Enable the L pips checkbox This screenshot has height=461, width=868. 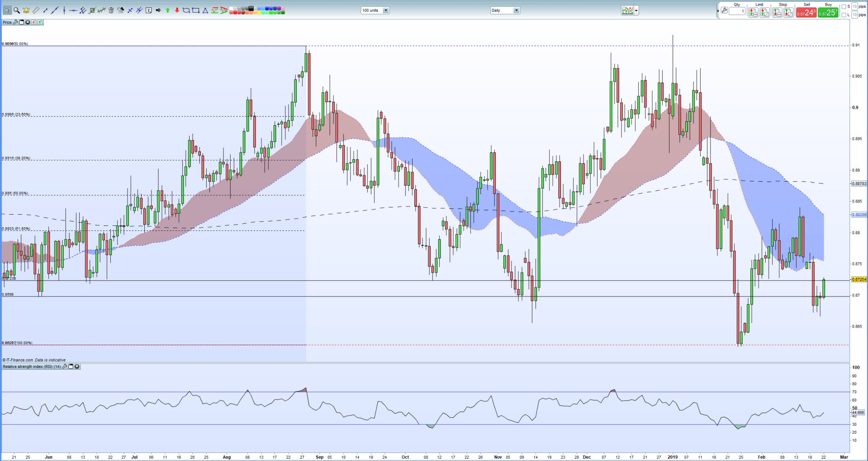(x=844, y=15)
